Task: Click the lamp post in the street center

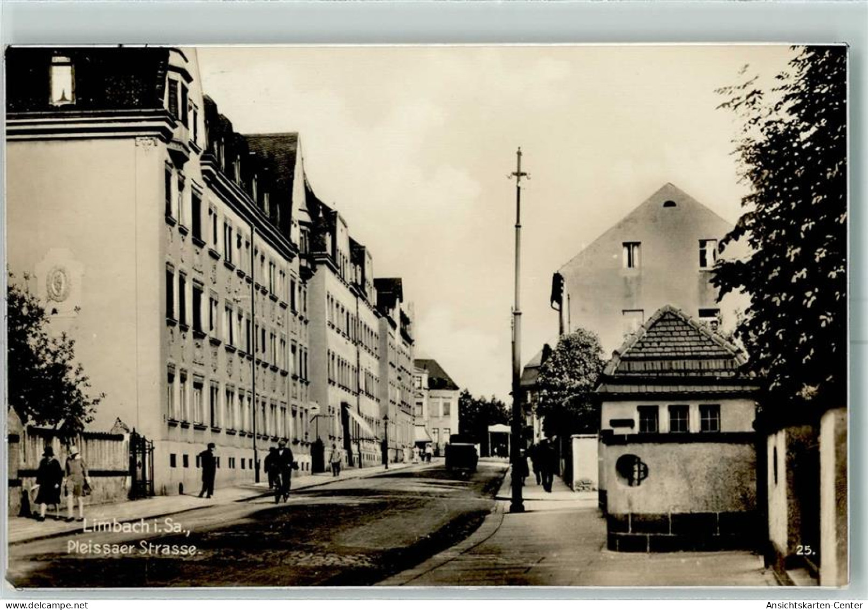Action: click(x=516, y=334)
